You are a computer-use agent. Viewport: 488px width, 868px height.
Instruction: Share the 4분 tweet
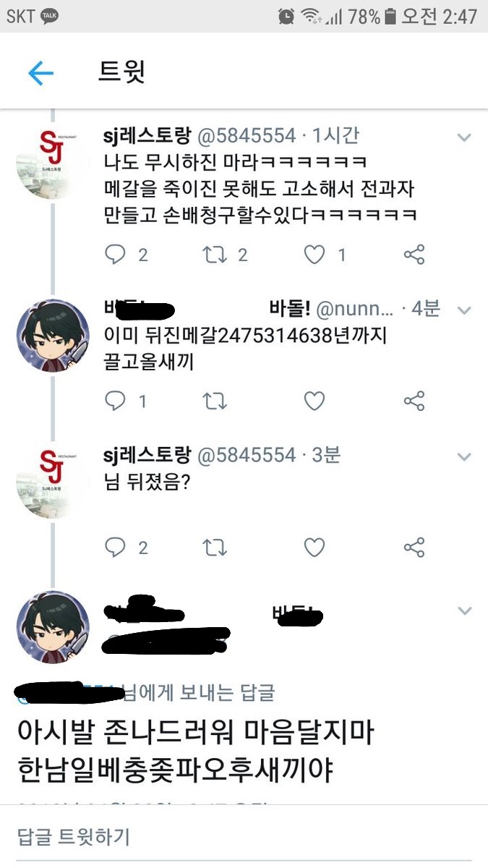pos(414,401)
